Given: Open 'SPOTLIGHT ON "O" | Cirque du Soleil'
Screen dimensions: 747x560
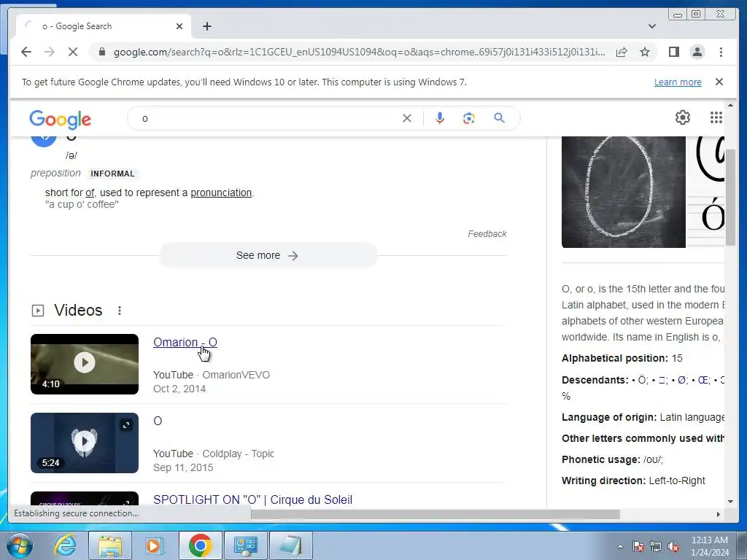Looking at the screenshot, I should [252, 499].
